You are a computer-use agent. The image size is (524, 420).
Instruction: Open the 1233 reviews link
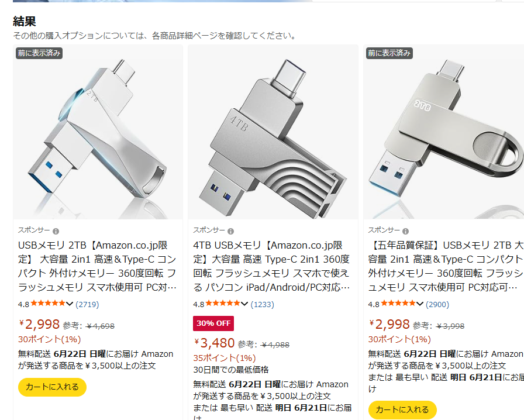[263, 304]
